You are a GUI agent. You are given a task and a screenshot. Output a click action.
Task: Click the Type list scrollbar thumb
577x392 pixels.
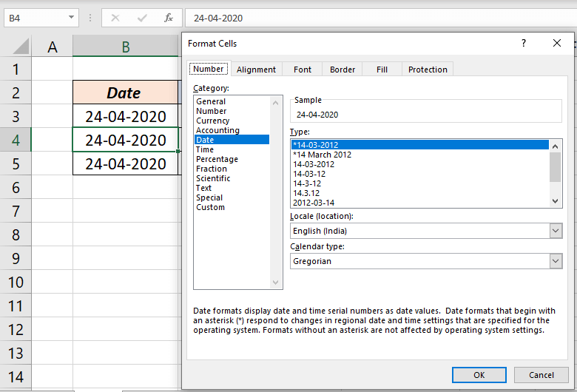(556, 167)
